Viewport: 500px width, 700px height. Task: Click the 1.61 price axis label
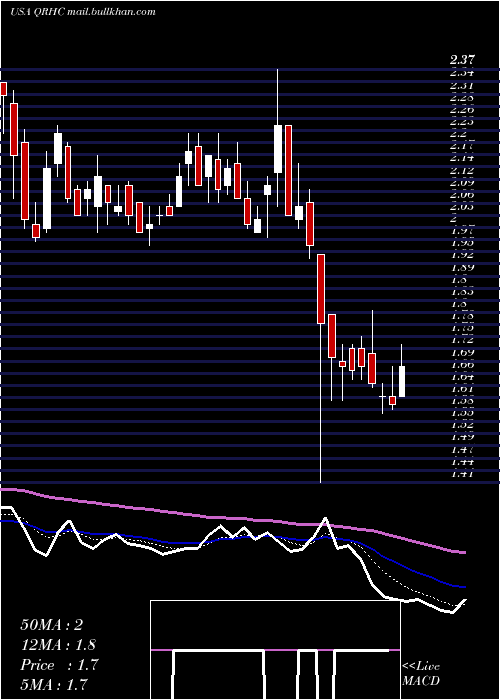463,389
